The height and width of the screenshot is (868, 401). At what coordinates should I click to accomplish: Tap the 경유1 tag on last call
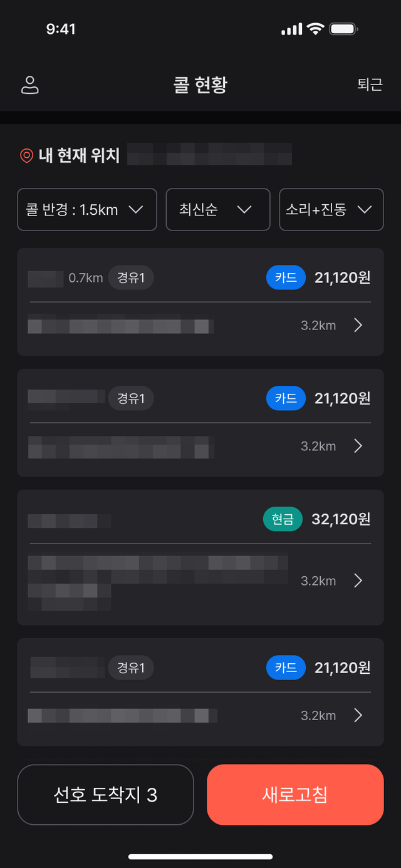tap(131, 668)
